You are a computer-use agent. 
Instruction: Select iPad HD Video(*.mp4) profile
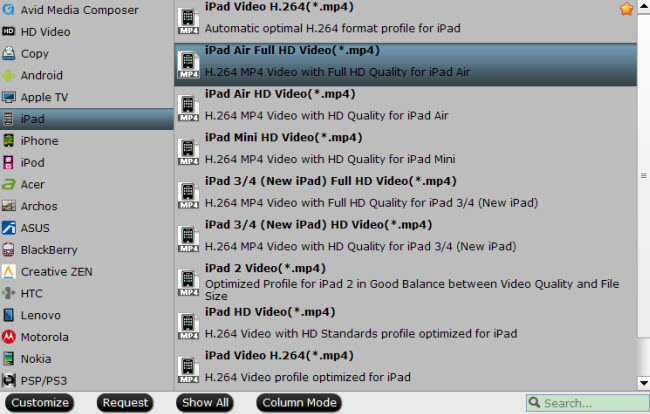(405, 326)
